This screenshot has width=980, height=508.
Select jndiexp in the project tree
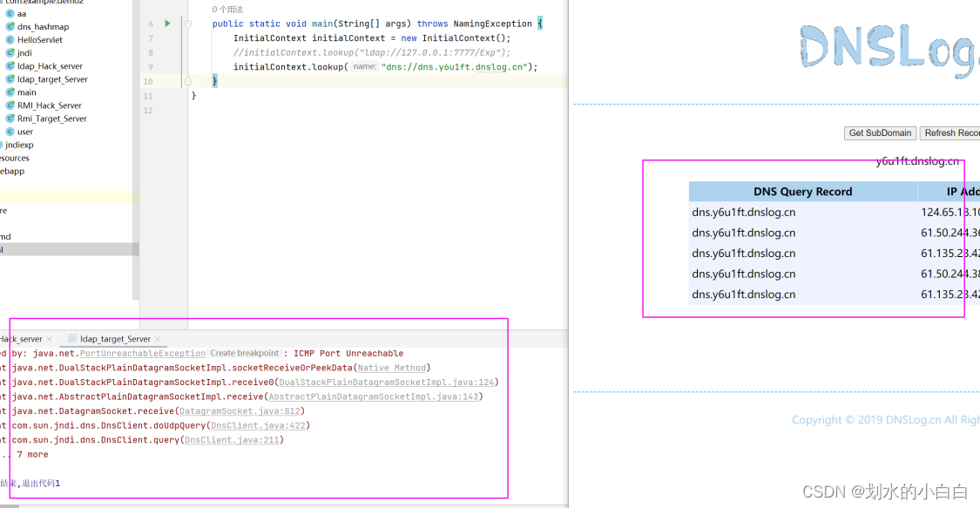[19, 145]
